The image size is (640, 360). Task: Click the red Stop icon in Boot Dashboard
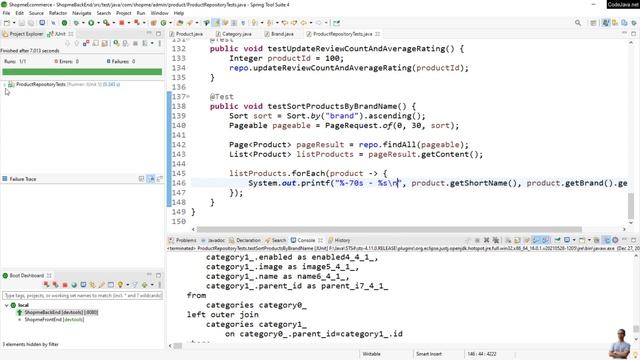65,284
